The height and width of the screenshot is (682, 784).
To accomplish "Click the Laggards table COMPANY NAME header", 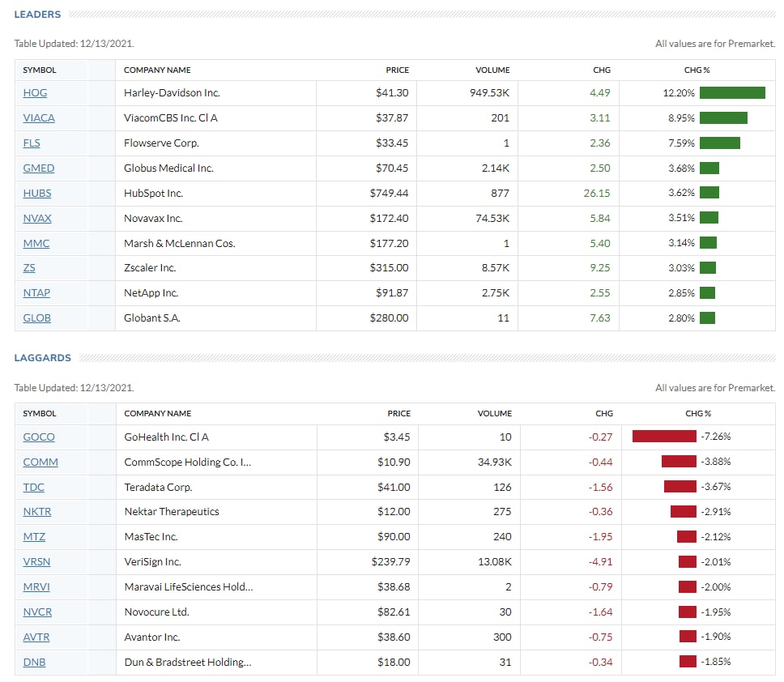I will click(157, 414).
